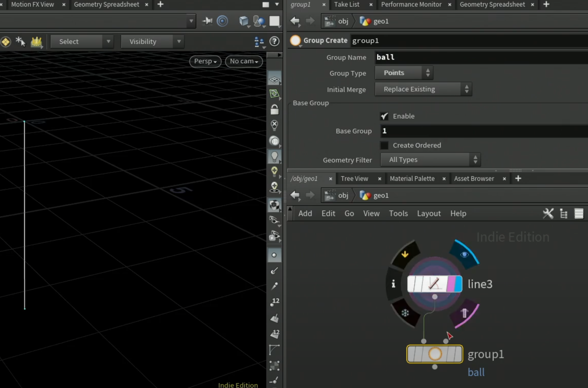
Task: Enable the Create Ordered checkbox
Action: click(384, 145)
